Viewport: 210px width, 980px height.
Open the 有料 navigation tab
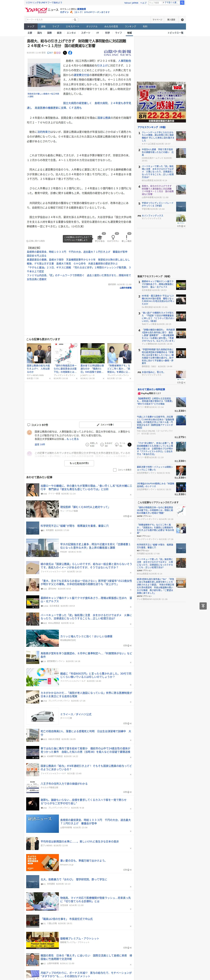pos(145,27)
